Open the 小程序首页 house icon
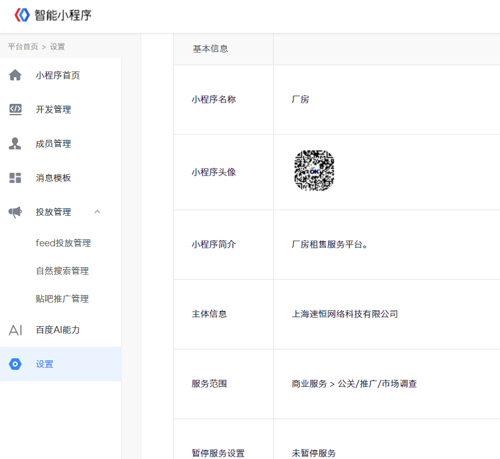The width and height of the screenshot is (500, 459). (15, 75)
